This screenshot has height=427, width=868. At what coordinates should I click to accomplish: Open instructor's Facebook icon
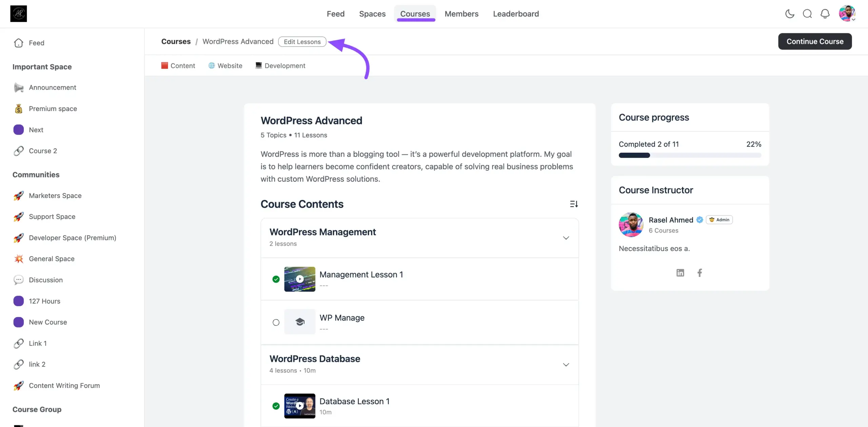pos(699,273)
